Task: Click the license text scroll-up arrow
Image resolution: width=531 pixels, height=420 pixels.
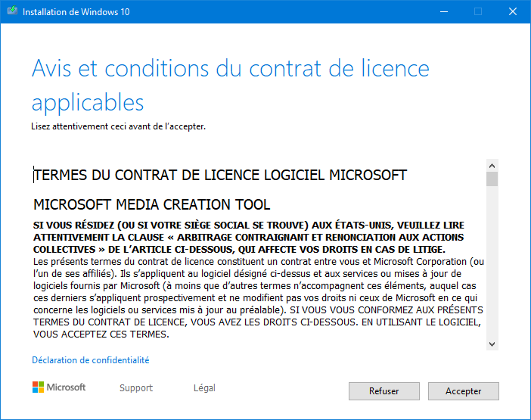Action: (492, 166)
